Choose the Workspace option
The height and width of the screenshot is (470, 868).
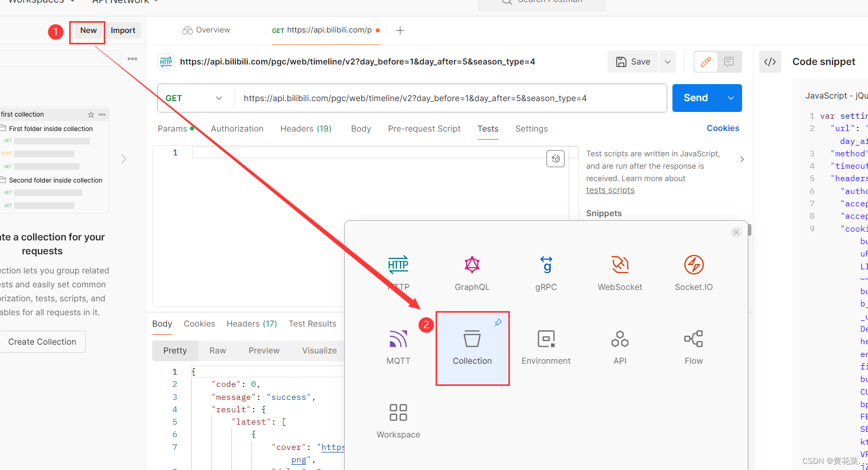click(398, 421)
